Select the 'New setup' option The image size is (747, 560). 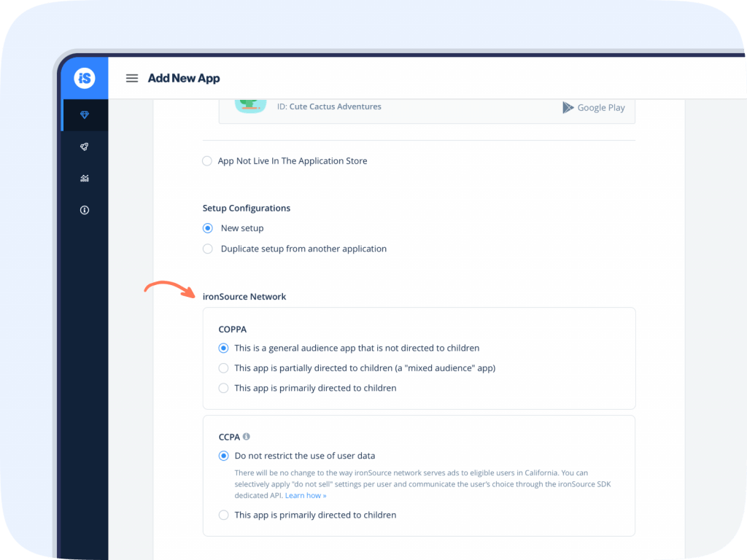[x=207, y=227]
